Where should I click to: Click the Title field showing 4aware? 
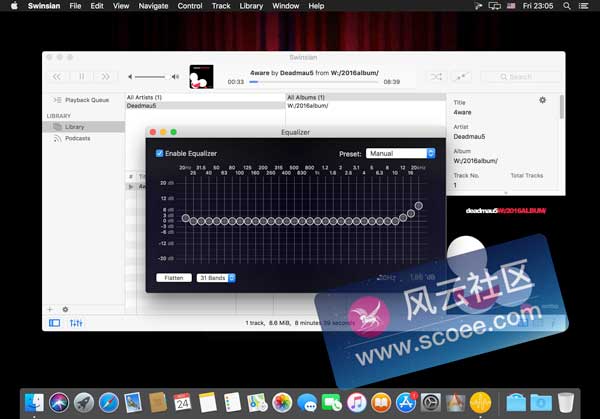(462, 112)
